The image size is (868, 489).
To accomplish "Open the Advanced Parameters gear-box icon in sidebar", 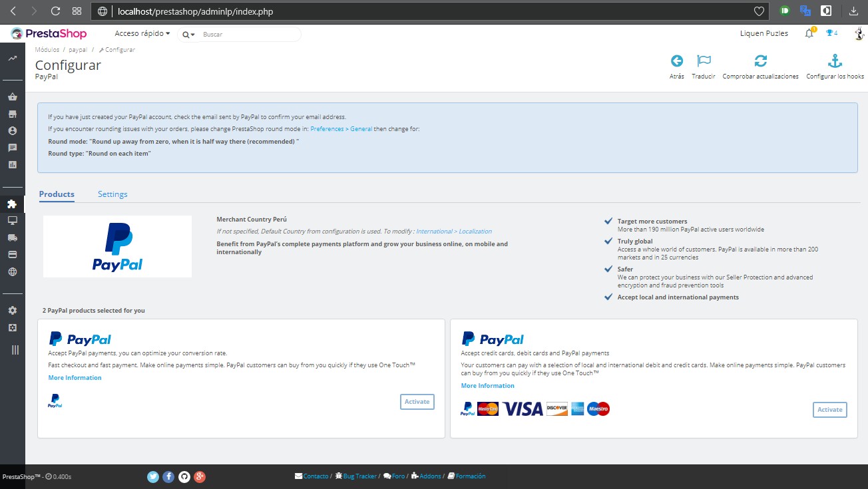I will pos(13,327).
